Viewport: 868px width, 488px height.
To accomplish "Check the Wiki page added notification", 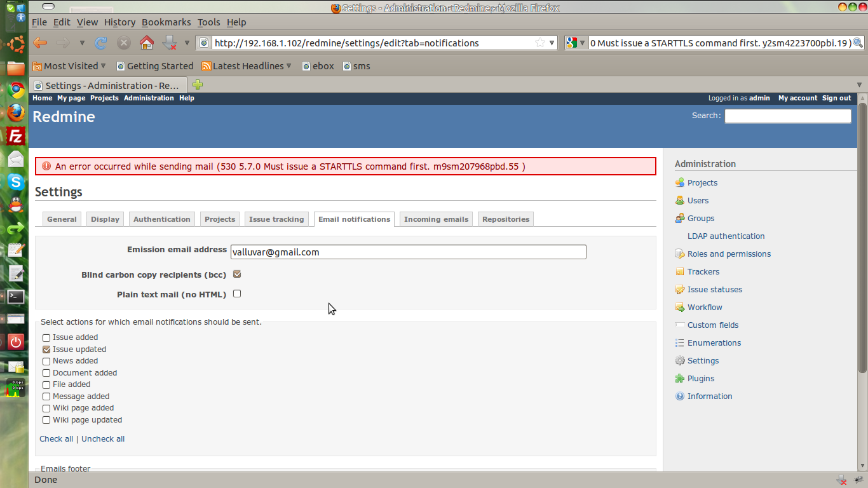I will tap(46, 409).
